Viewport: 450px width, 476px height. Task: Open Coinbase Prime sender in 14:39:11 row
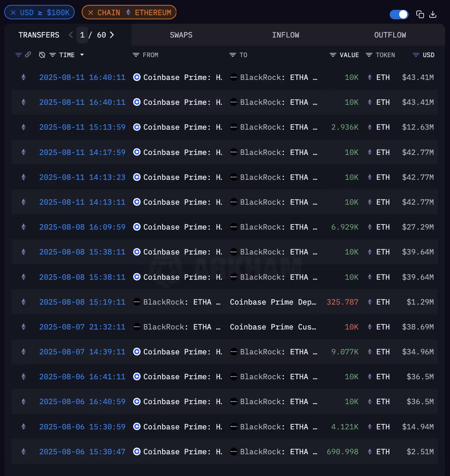pos(183,352)
